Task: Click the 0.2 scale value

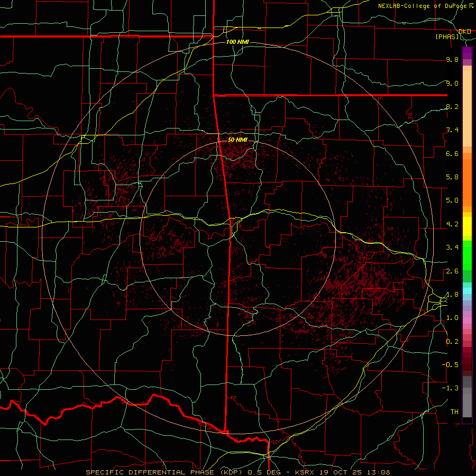Action: click(x=452, y=342)
